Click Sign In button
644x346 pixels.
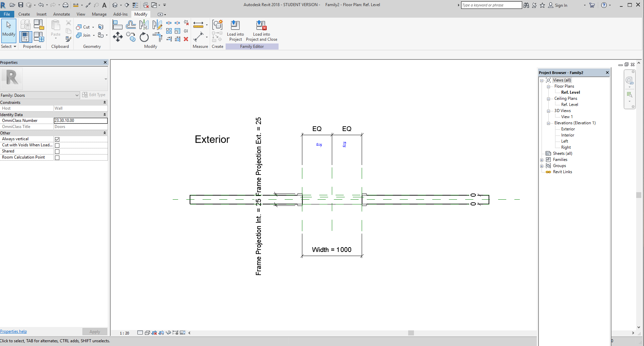tap(558, 5)
